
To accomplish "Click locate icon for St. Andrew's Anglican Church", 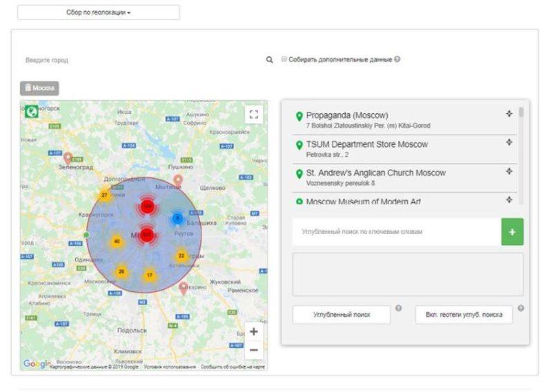I will point(509,171).
